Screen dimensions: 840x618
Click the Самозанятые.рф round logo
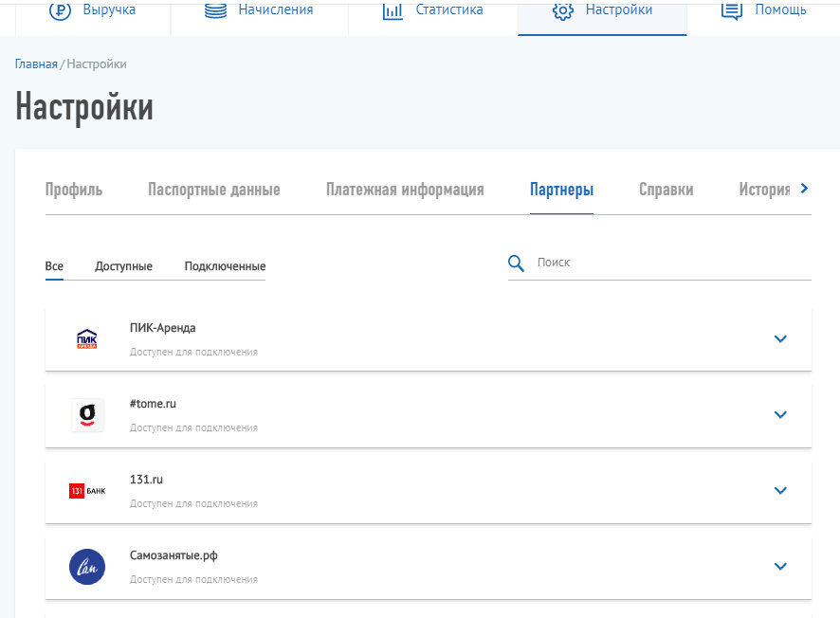pyautogui.click(x=87, y=567)
